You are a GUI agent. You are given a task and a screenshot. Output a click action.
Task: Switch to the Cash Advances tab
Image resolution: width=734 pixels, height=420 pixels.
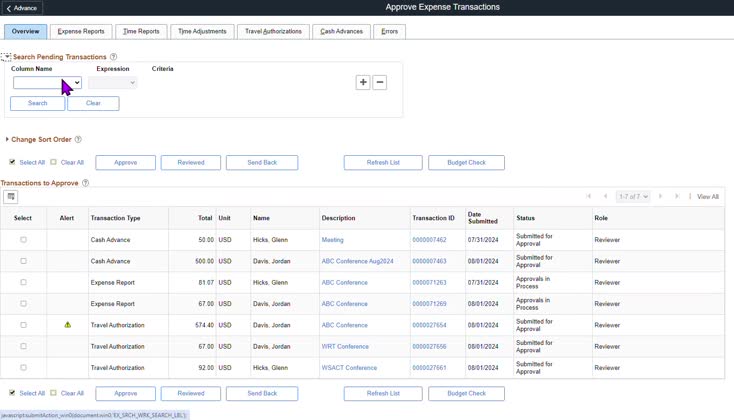[x=341, y=31]
